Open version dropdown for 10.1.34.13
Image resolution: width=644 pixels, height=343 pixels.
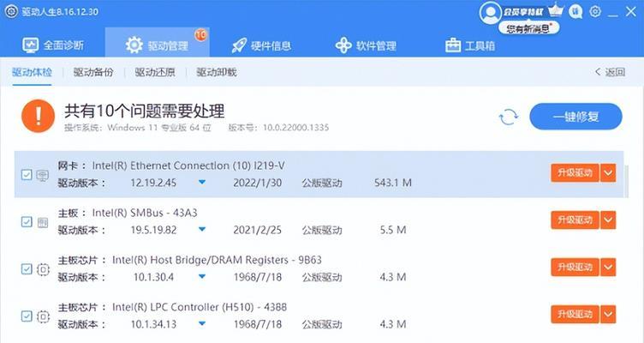(x=202, y=323)
